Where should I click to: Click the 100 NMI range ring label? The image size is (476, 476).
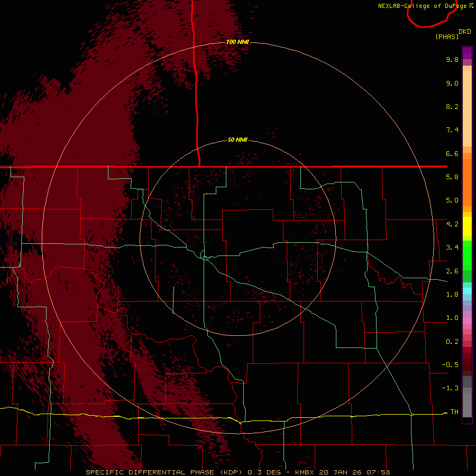(237, 42)
